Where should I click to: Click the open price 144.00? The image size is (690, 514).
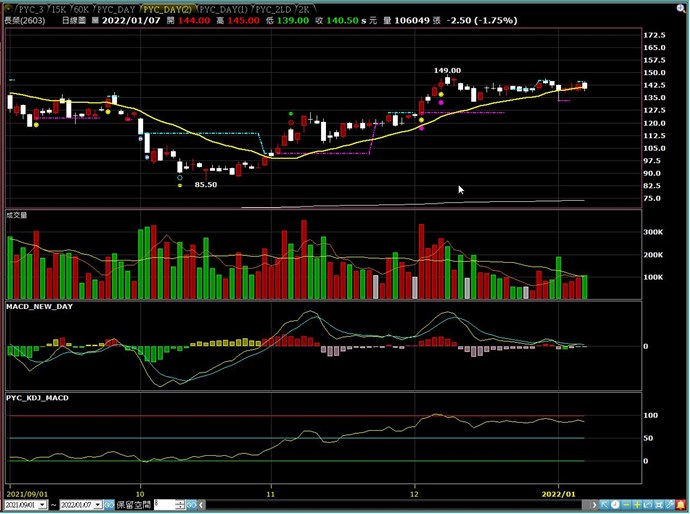click(x=194, y=20)
